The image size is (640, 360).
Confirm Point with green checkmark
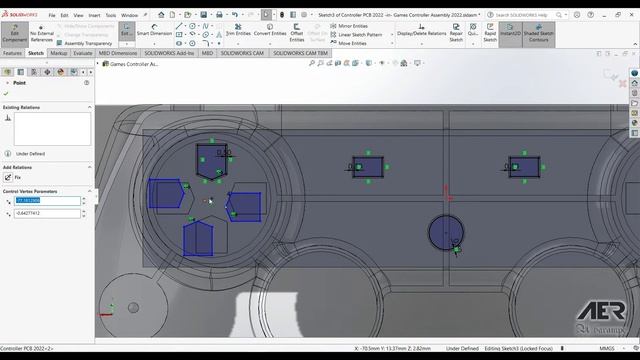(x=6, y=93)
